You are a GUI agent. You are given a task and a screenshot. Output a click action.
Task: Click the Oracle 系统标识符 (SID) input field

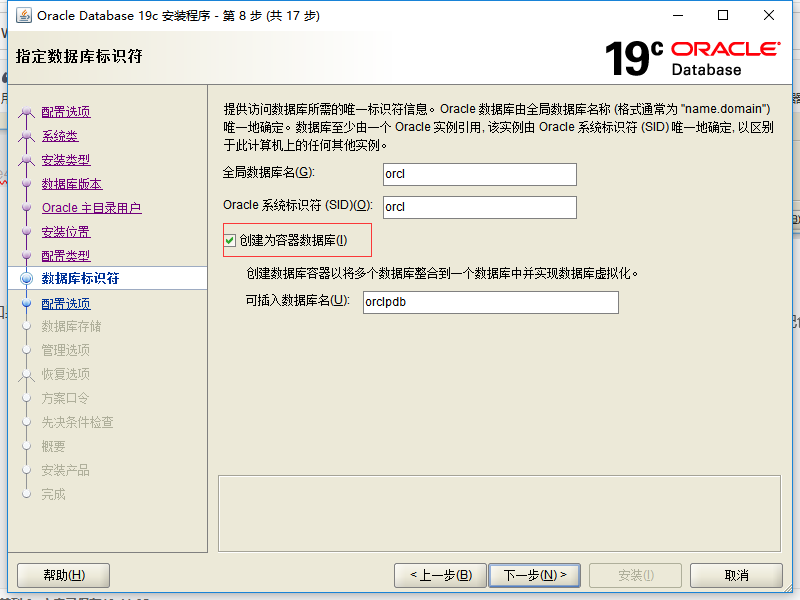480,207
